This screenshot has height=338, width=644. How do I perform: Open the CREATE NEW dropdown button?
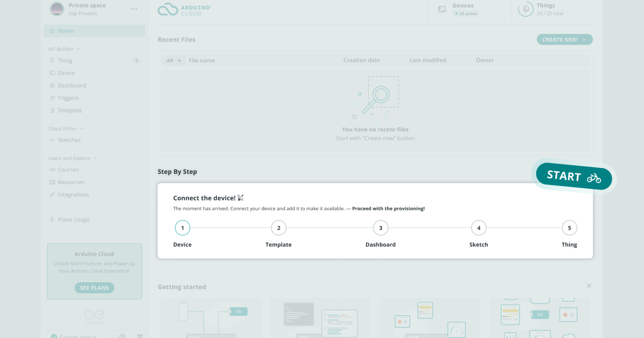(565, 40)
